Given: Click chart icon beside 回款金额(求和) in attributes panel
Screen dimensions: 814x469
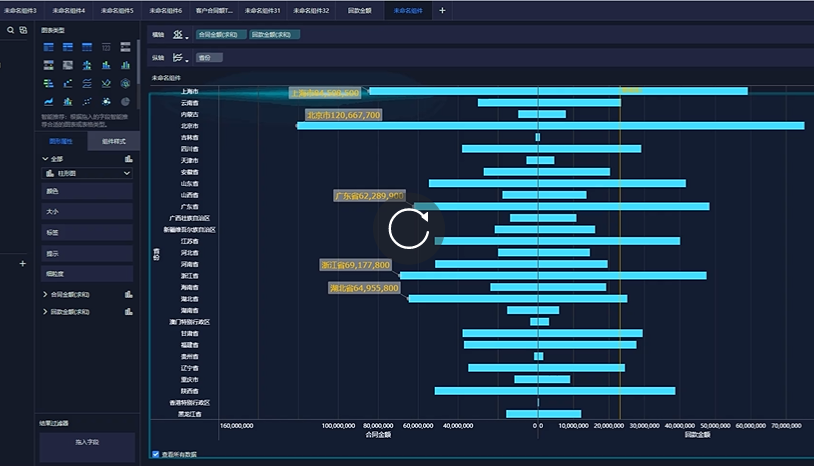Looking at the screenshot, I should click(x=128, y=312).
